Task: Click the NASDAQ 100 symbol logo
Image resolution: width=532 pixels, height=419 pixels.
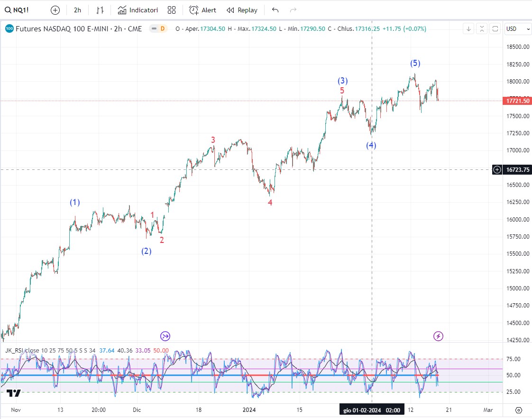Action: pos(9,28)
